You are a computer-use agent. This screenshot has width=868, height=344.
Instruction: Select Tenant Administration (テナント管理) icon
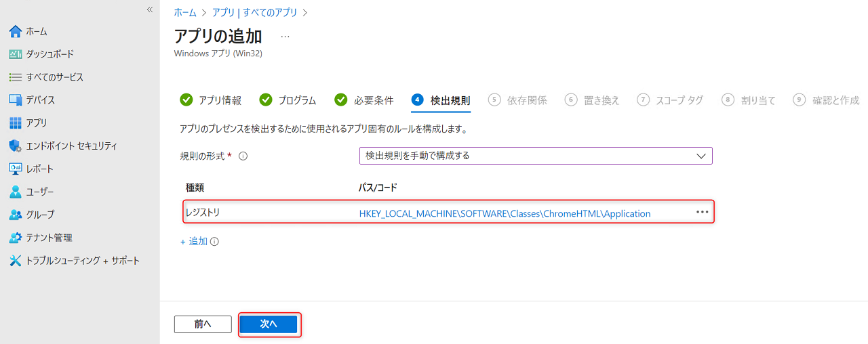(15, 238)
